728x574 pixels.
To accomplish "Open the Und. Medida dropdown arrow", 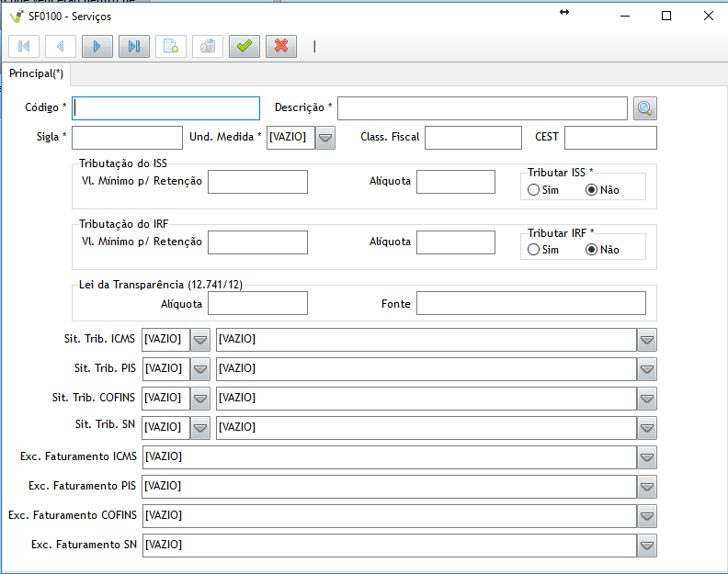I will (x=325, y=138).
